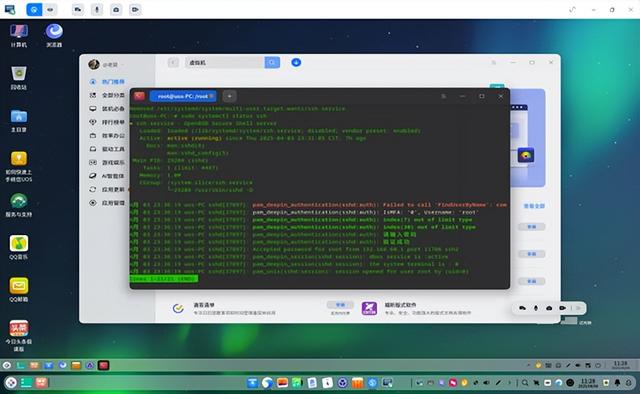Click the app store back arrow button
Screen dimensions: 640x394
point(173,62)
